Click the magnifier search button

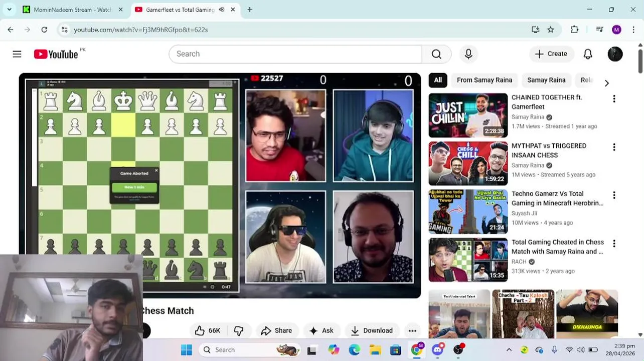click(436, 54)
